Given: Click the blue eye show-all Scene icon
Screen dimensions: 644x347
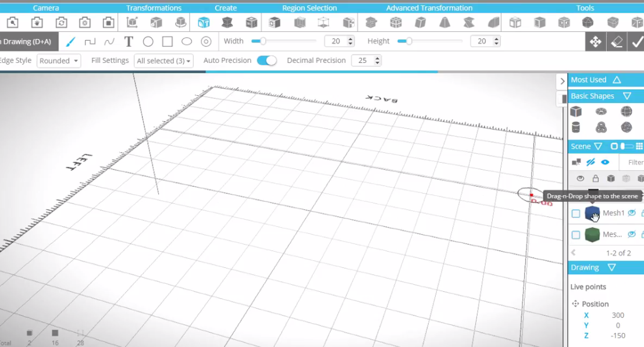Looking at the screenshot, I should tap(605, 162).
